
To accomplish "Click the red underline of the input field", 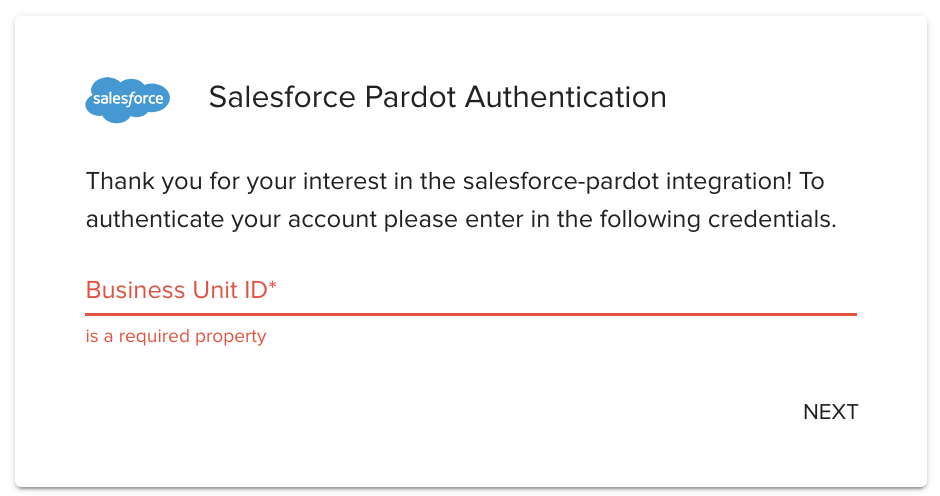I will [470, 314].
